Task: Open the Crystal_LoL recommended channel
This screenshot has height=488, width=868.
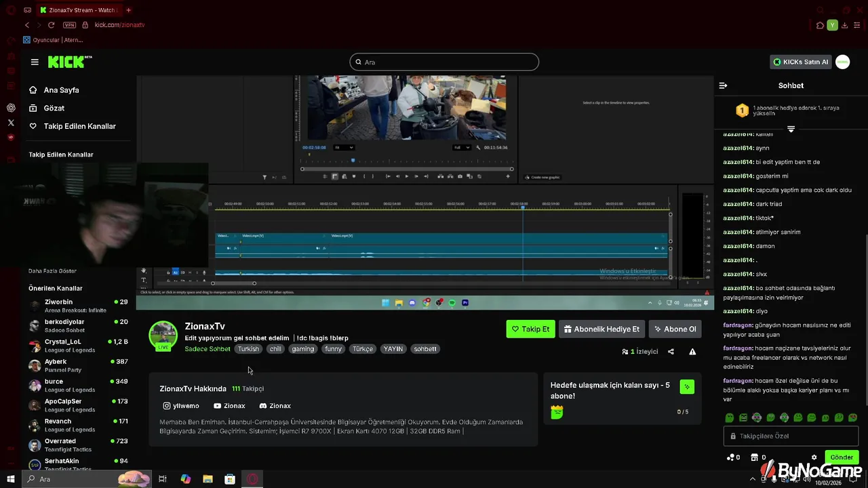Action: pos(79,346)
